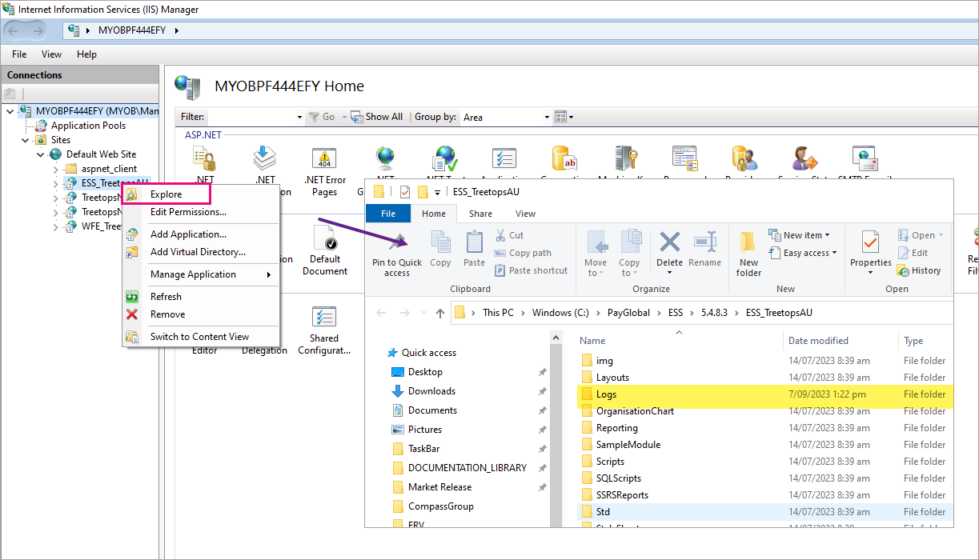Expand the aspnet_client tree node
This screenshot has height=560, width=979.
[54, 168]
